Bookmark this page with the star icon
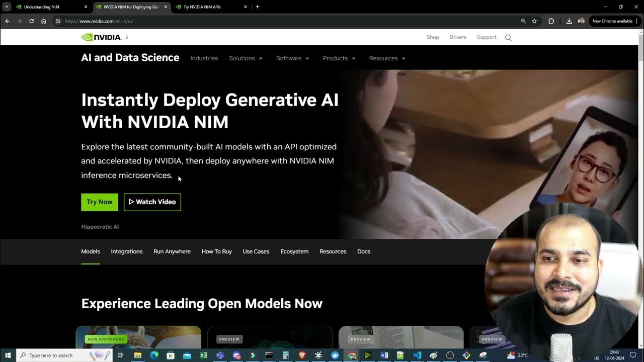Viewport: 644px width, 362px height. pos(534,21)
